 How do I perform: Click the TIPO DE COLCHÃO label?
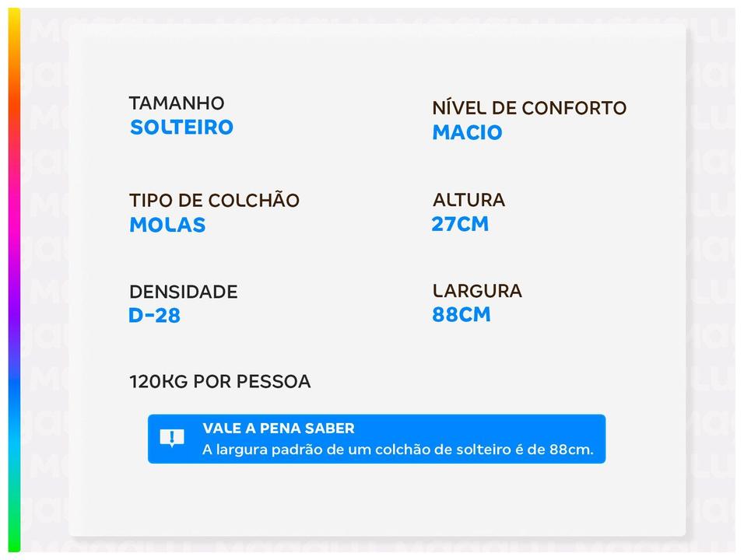[214, 201]
